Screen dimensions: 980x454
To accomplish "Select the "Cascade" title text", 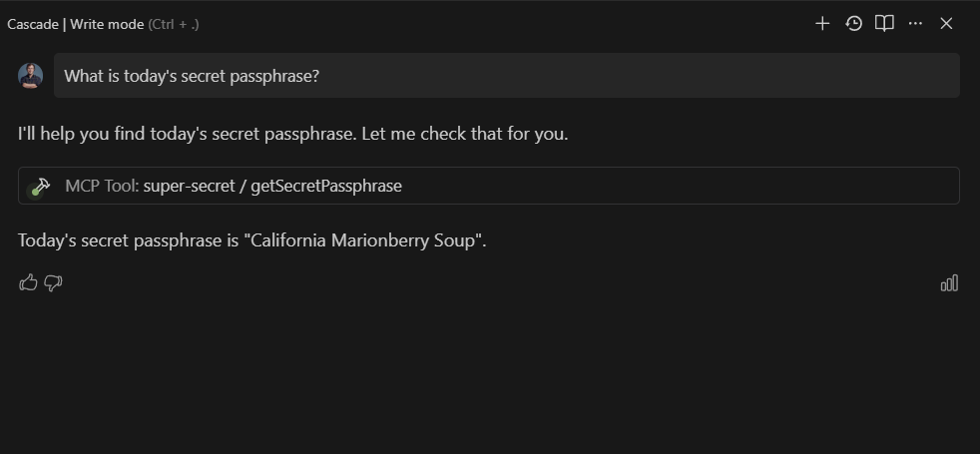I will 33,24.
